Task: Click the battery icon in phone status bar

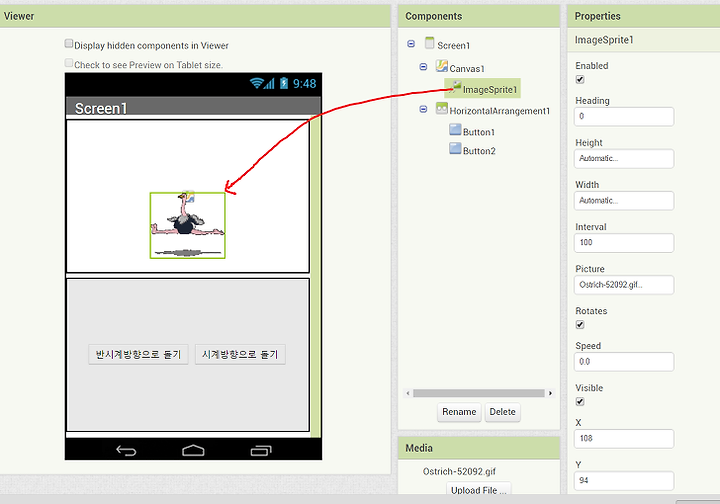Action: (x=284, y=83)
